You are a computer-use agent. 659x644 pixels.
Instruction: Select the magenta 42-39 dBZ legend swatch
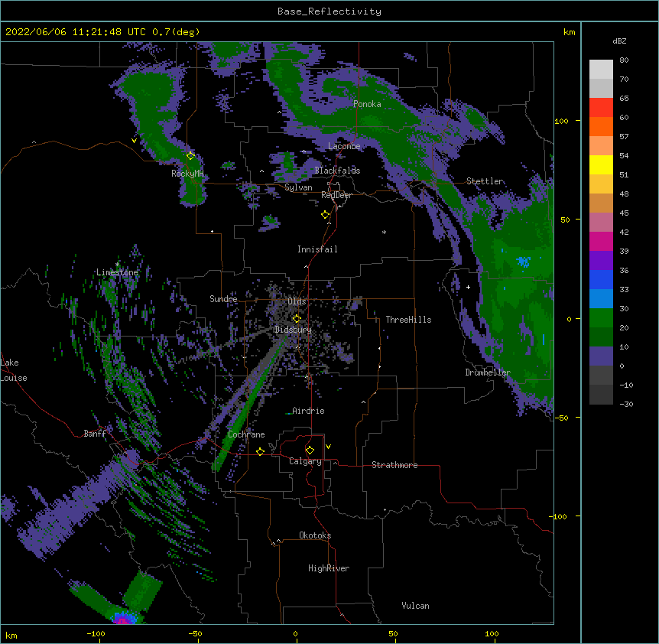point(601,242)
